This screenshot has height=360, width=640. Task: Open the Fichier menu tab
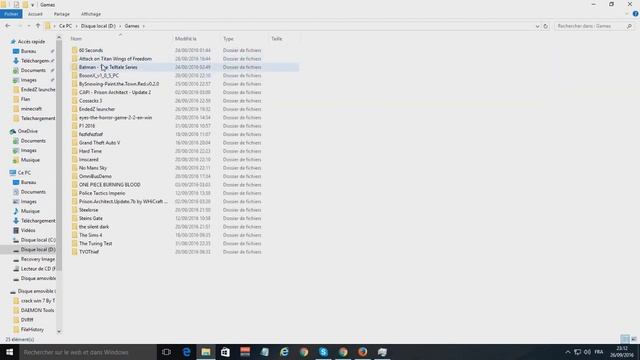pyautogui.click(x=11, y=14)
